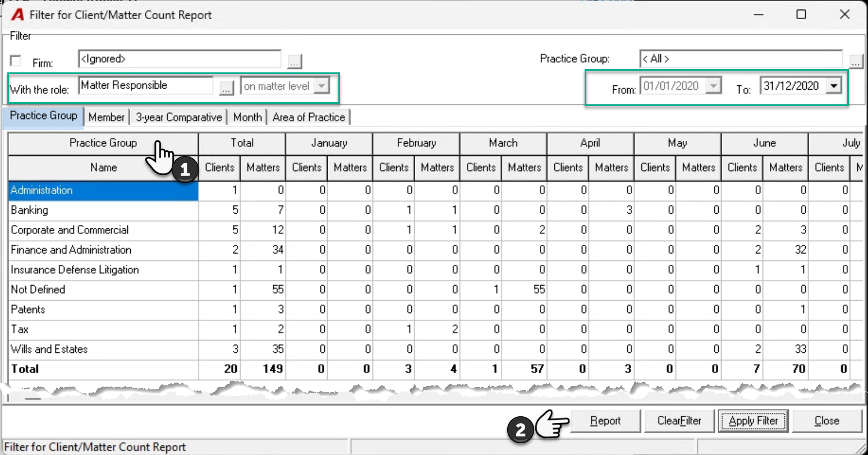Select the Administration row
868x455 pixels.
coord(103,191)
